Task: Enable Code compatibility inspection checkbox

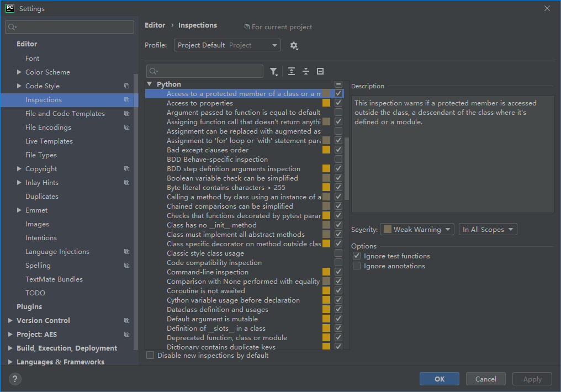Action: tap(338, 262)
